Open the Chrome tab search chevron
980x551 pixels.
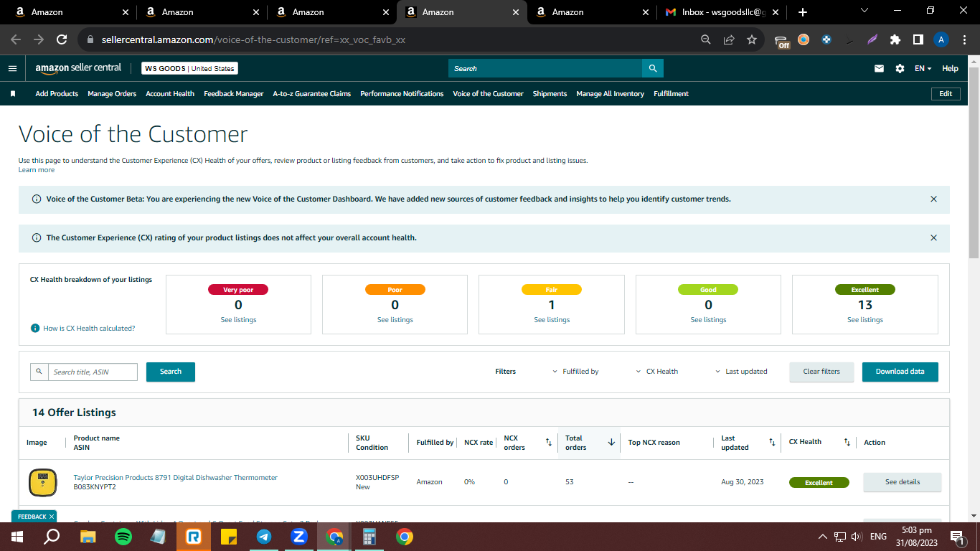[x=864, y=11]
